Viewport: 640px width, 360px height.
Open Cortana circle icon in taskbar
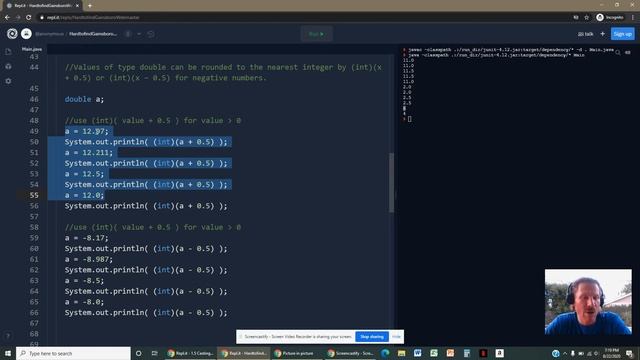[x=138, y=353]
